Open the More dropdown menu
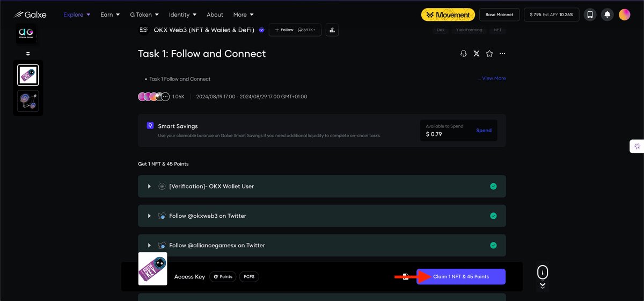This screenshot has height=301, width=644. coord(244,15)
